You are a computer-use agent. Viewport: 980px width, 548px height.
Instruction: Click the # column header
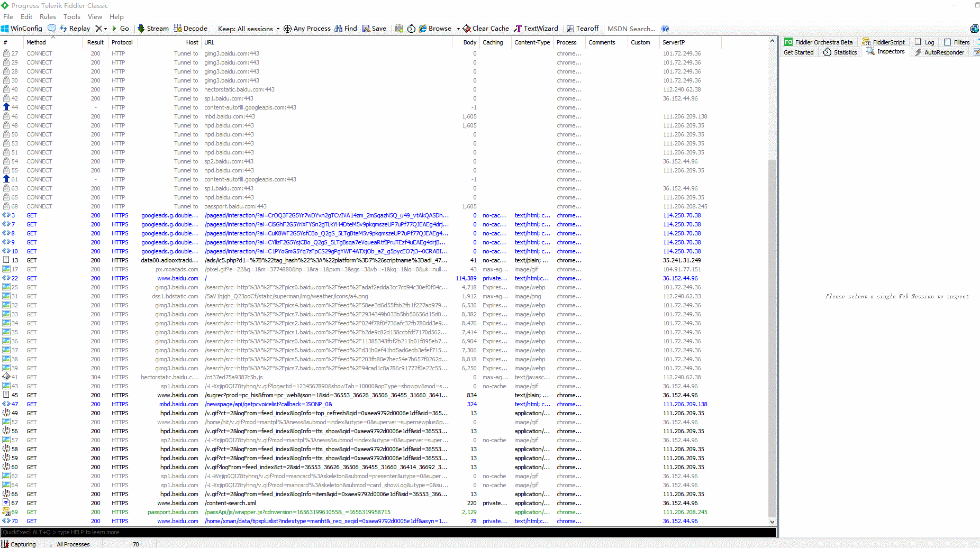12,42
